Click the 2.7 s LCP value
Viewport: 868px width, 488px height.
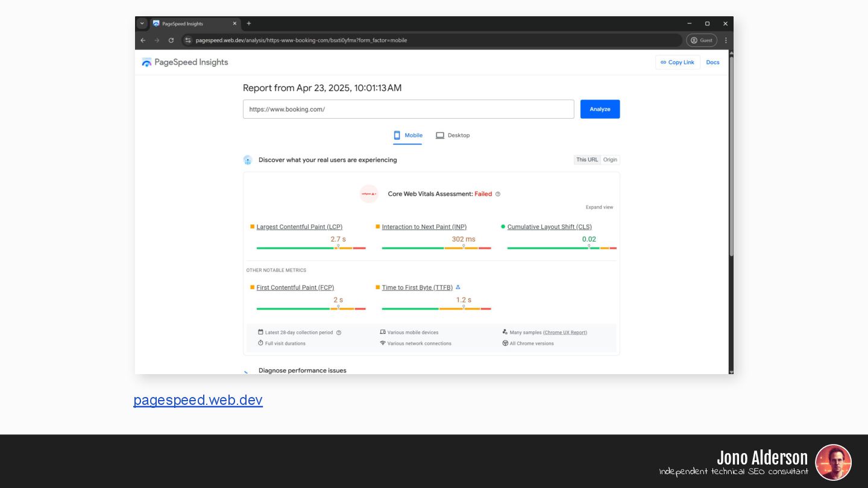coord(338,239)
